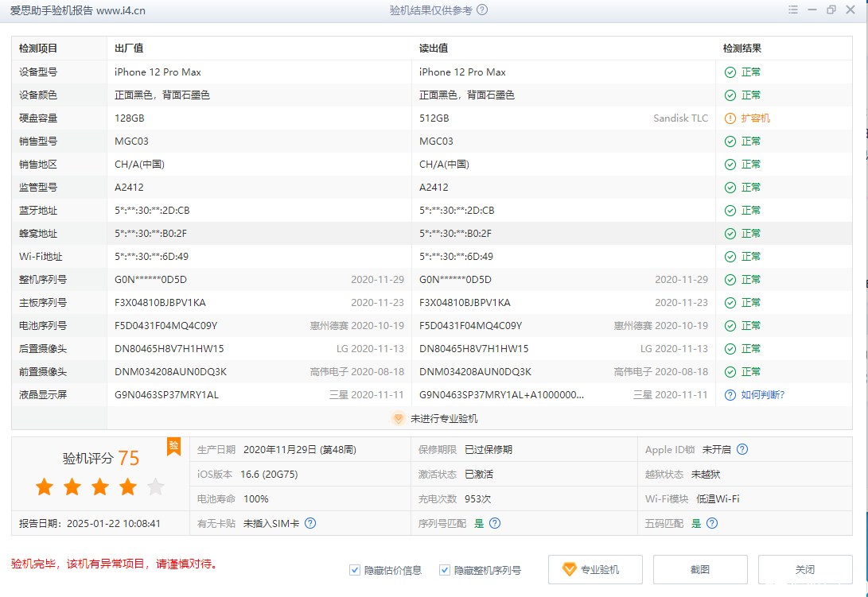Click the status check icon in 整机序列号 row
Image resolution: width=868 pixels, height=597 pixels.
coord(730,280)
